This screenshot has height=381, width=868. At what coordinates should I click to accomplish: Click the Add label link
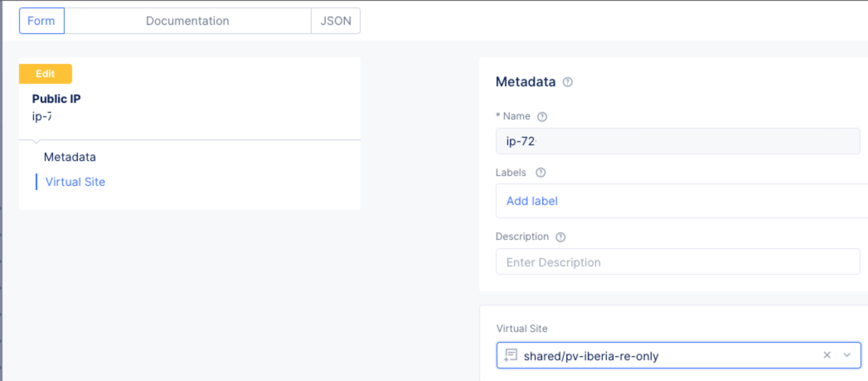(532, 201)
